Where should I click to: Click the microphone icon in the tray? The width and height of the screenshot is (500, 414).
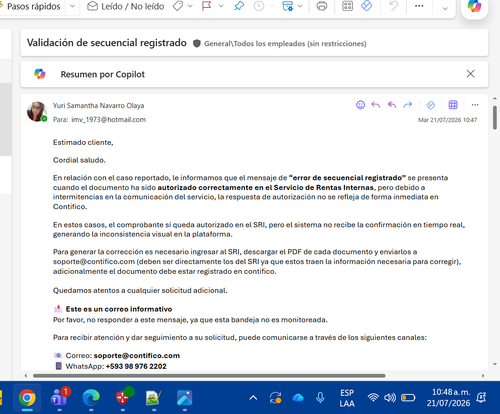(320, 397)
